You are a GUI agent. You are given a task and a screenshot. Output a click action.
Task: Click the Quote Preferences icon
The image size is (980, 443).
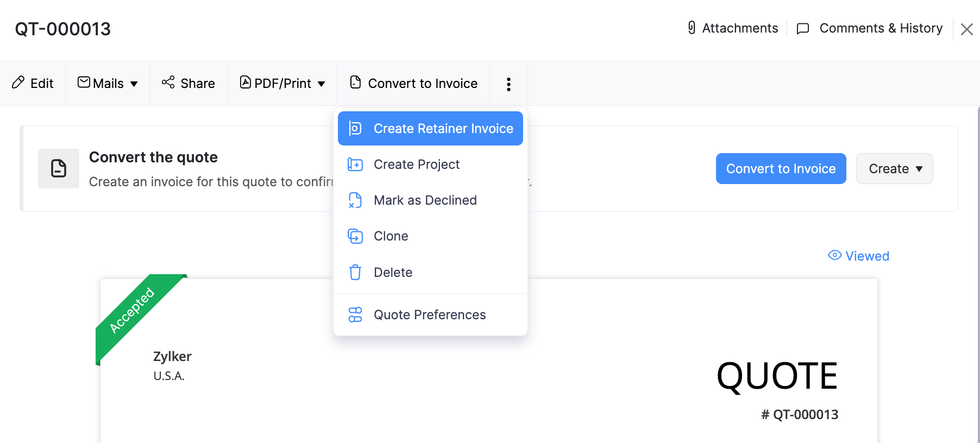click(x=355, y=314)
